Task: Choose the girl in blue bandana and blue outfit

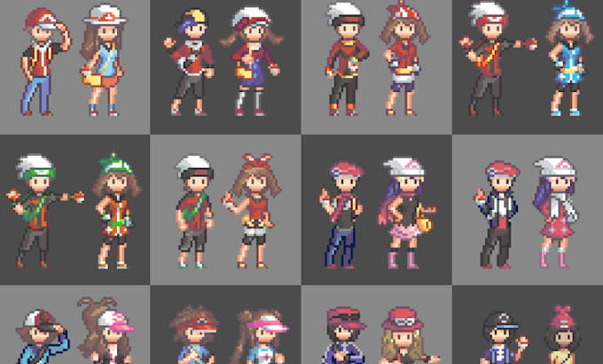Action: (569, 58)
